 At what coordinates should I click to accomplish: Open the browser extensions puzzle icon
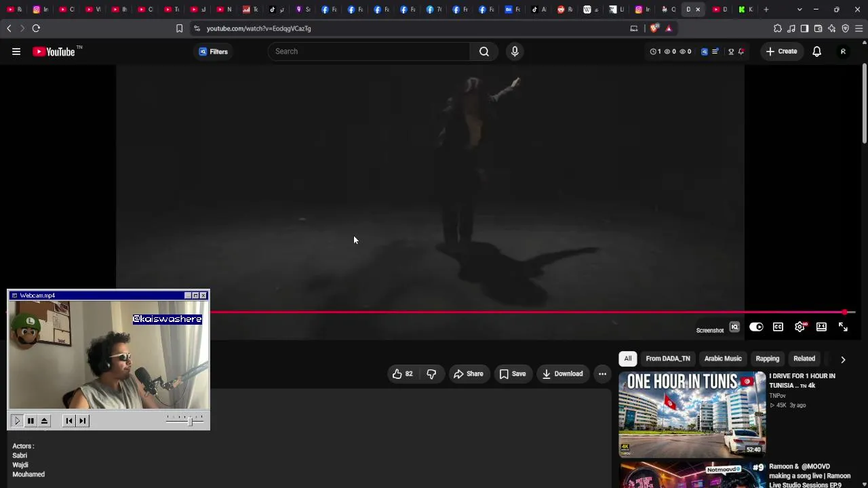(x=778, y=28)
